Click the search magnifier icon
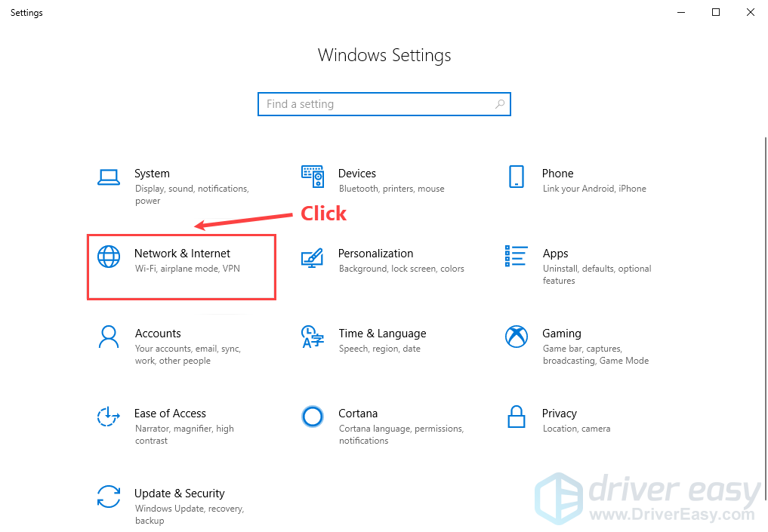The image size is (768, 532). (500, 104)
